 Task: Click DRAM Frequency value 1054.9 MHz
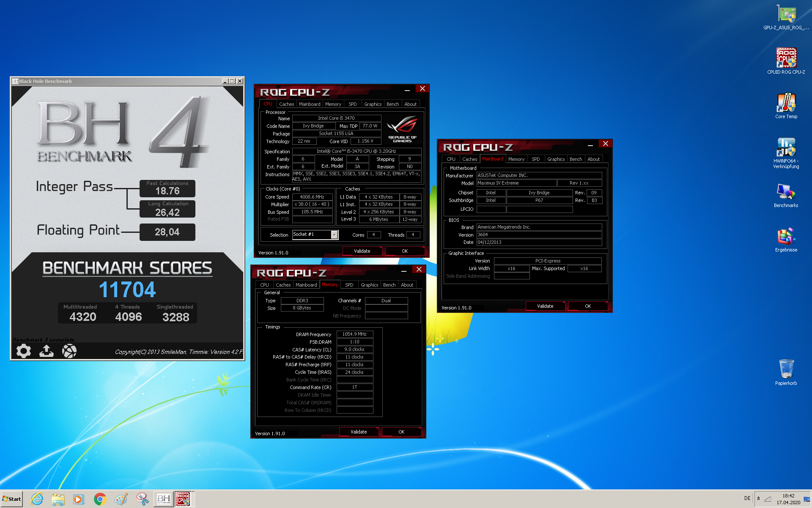354,334
